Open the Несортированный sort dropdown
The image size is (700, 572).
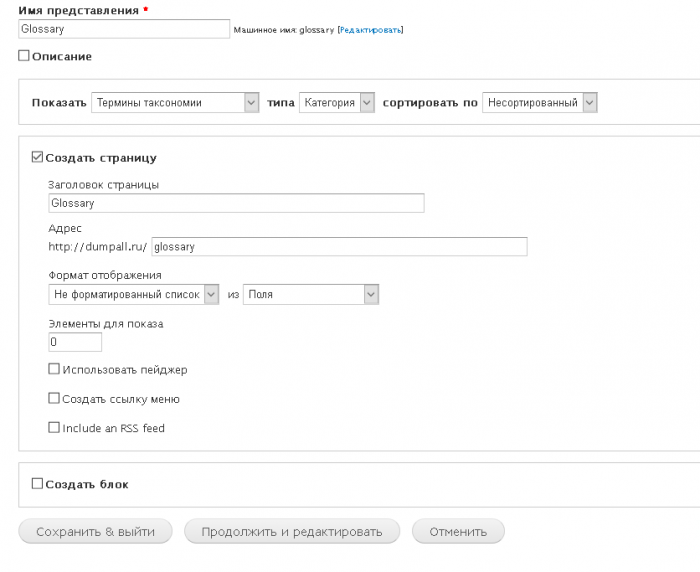[x=539, y=102]
